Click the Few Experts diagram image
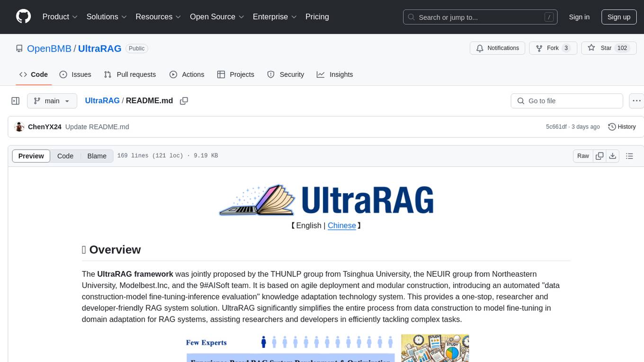The width and height of the screenshot is (644, 362). tap(326, 348)
